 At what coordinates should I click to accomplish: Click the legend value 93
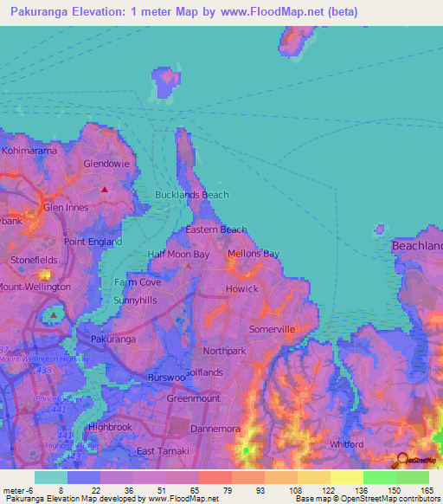[x=260, y=491]
